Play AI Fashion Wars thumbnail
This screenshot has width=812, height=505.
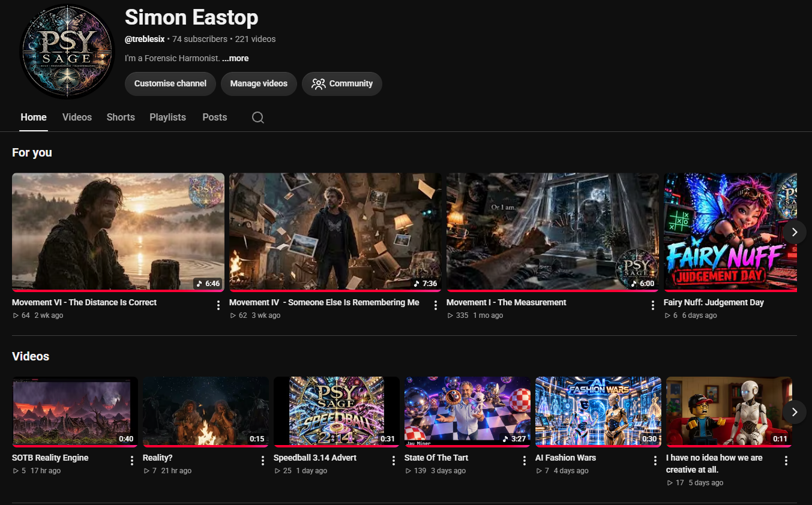(x=598, y=411)
